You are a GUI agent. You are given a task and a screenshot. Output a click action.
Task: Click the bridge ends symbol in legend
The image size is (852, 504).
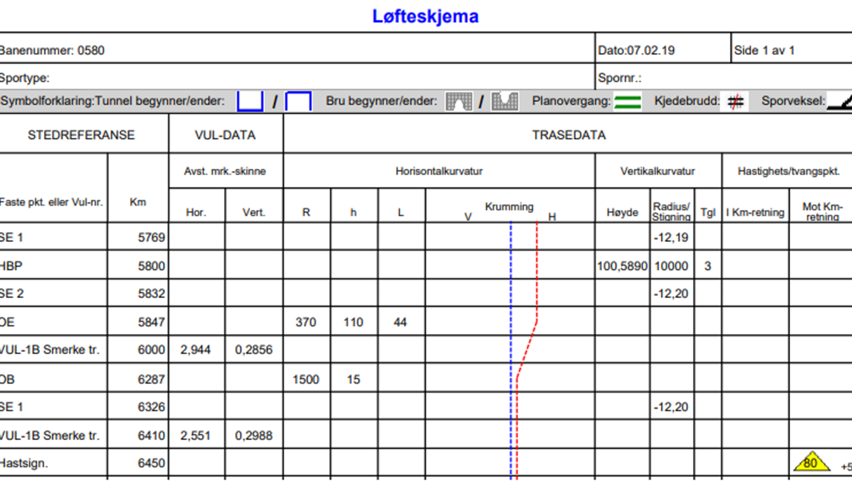[x=505, y=101]
